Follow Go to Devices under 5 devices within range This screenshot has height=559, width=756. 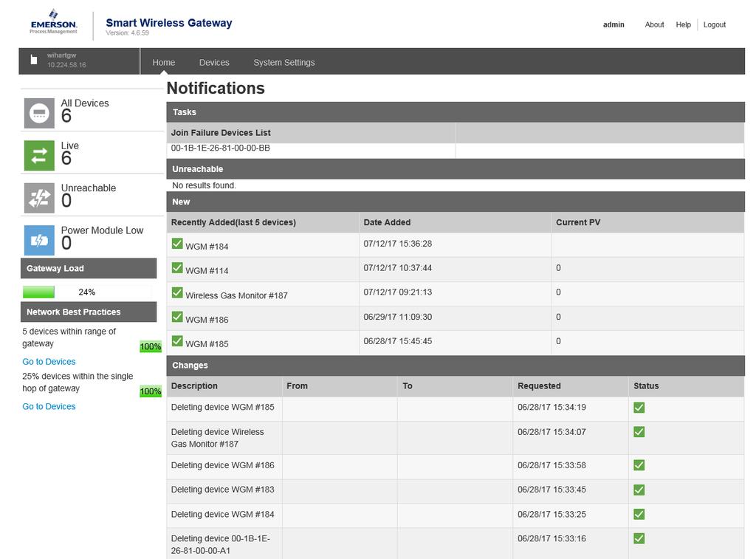[49, 362]
